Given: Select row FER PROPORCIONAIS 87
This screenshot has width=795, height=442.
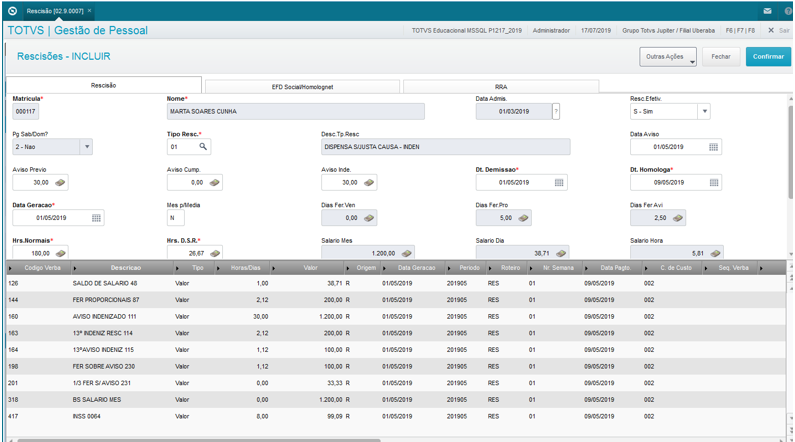Looking at the screenshot, I should click(x=395, y=300).
